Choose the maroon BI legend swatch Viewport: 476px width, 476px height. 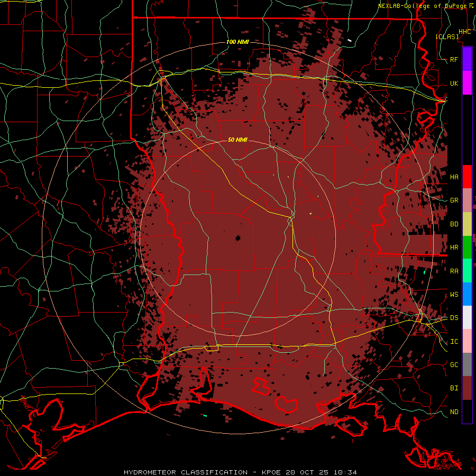pos(467,388)
